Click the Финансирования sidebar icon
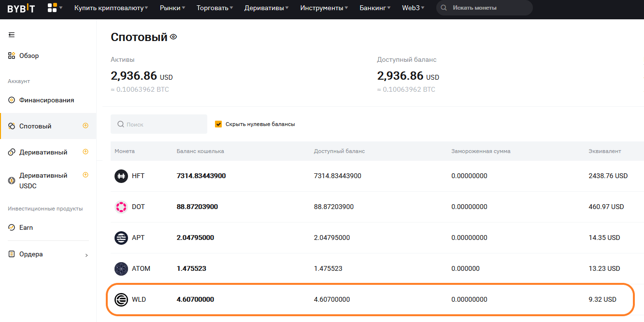The height and width of the screenshot is (322, 644). pyautogui.click(x=12, y=100)
